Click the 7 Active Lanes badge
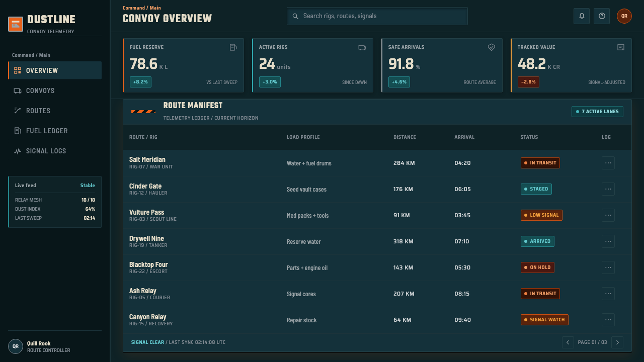This screenshot has height=362, width=644. [597, 112]
